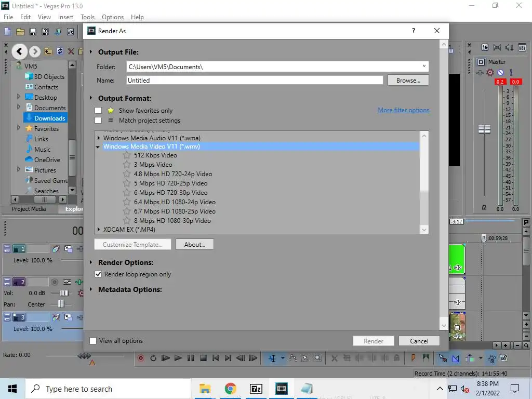Screen dimensions: 532x399
Task: Open the Options menu
Action: point(113,17)
